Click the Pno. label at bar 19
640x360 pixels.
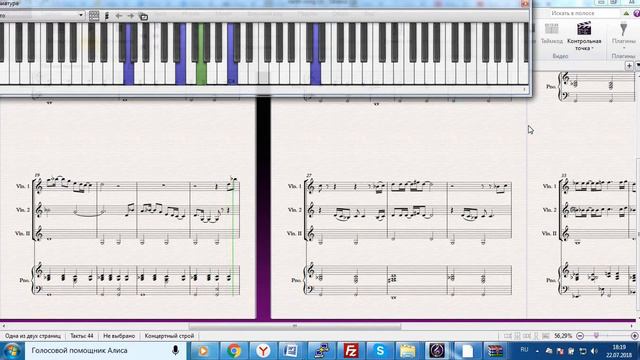pyautogui.click(x=24, y=280)
